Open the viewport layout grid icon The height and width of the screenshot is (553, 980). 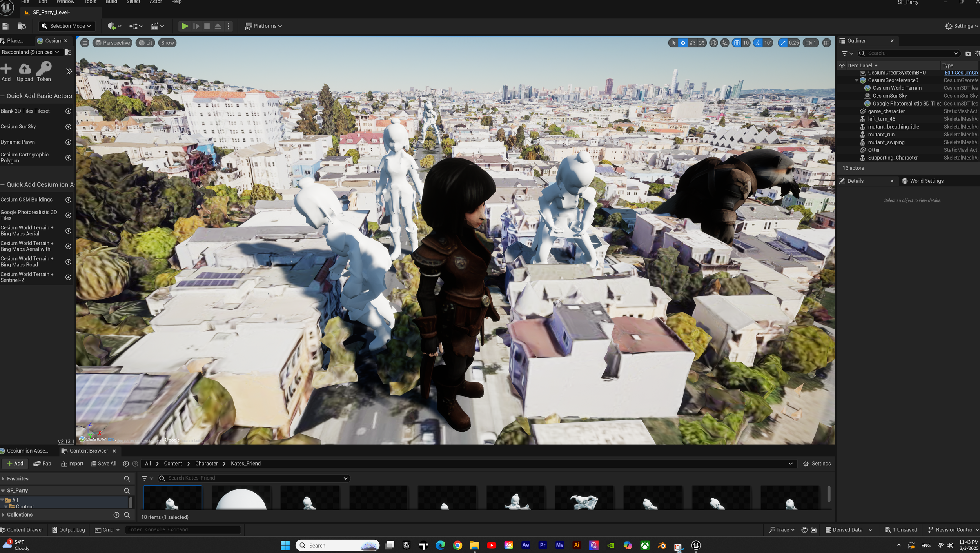[826, 43]
